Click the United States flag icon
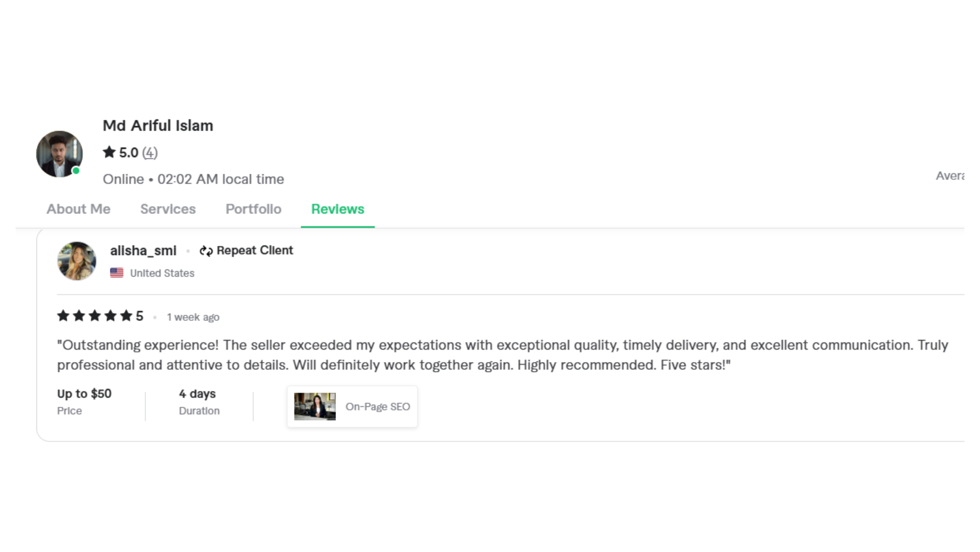This screenshot has width=980, height=552. (117, 273)
